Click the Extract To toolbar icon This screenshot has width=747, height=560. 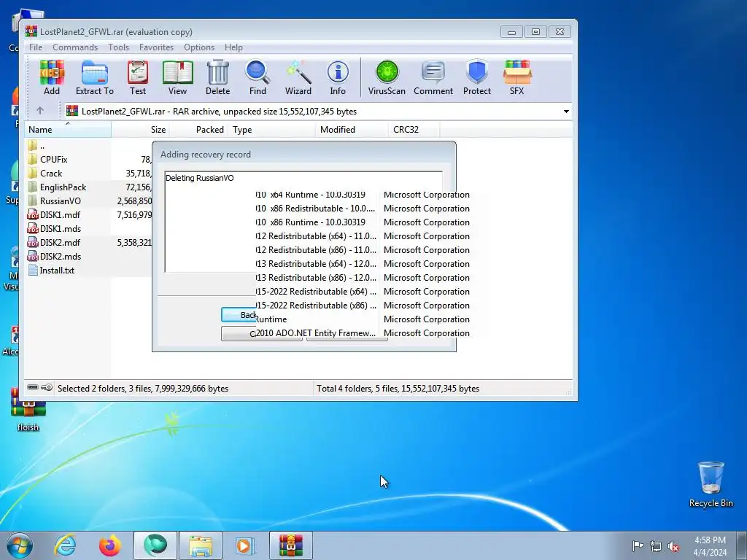point(94,77)
